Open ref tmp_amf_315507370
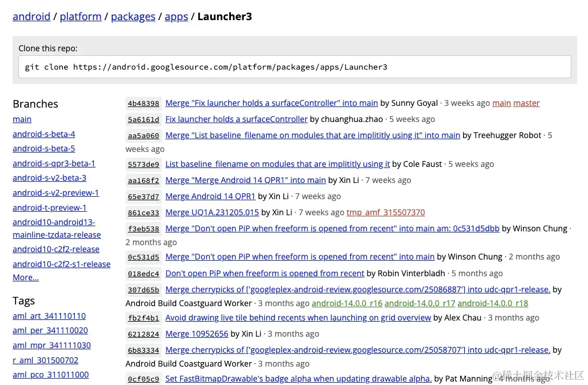The width and height of the screenshot is (588, 385). (385, 212)
